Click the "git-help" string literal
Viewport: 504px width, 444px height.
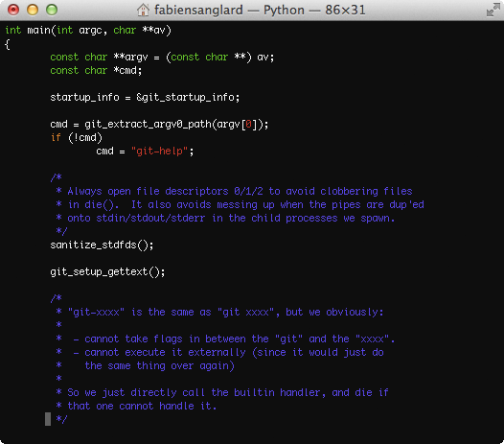click(159, 151)
